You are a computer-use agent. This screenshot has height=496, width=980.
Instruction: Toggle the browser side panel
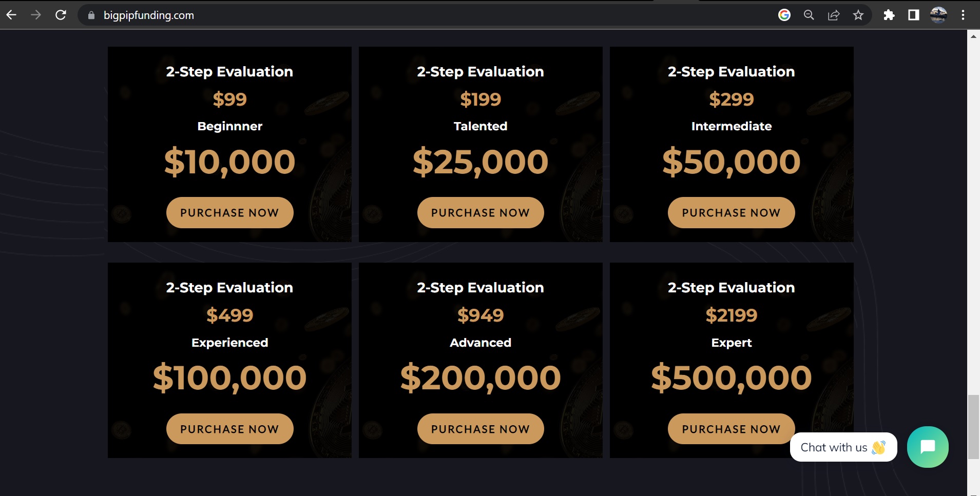(x=914, y=15)
